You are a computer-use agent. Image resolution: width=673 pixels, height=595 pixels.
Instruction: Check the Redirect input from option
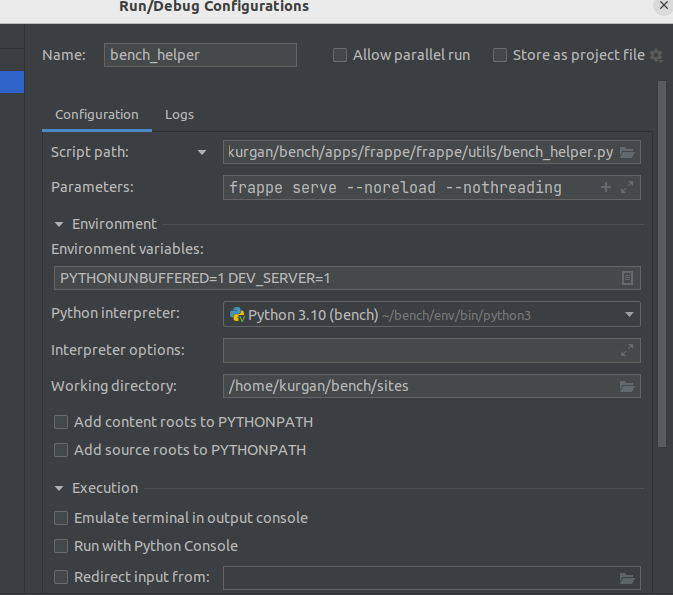(x=61, y=577)
